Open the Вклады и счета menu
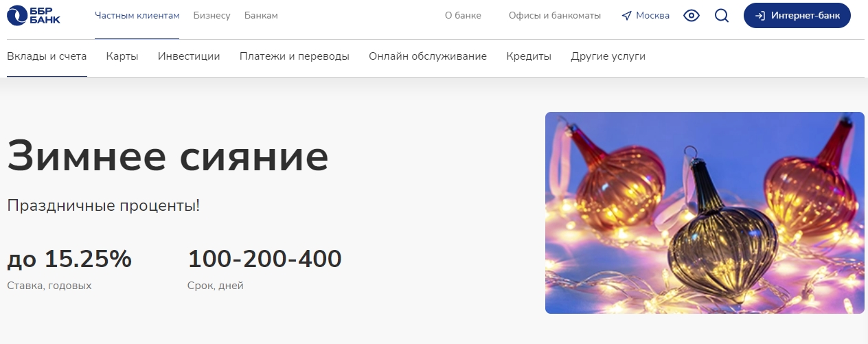868x344 pixels. 47,56
